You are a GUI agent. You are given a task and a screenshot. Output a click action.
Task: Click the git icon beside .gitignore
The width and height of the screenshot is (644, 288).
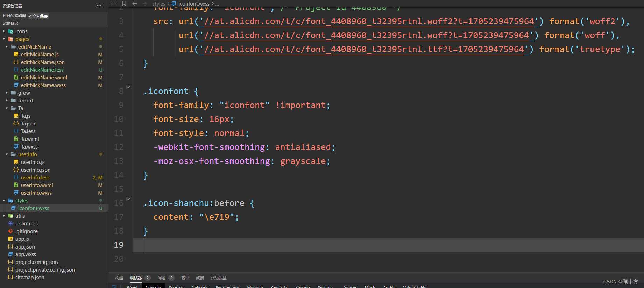(10, 231)
